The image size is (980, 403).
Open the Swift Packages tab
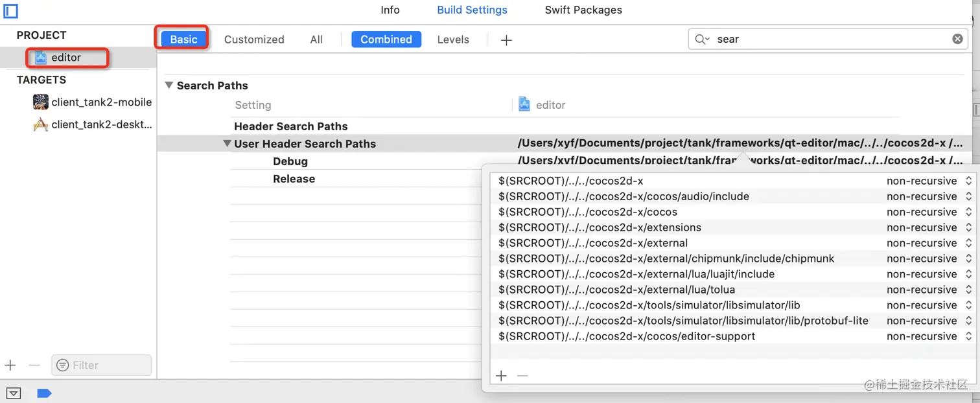tap(583, 10)
